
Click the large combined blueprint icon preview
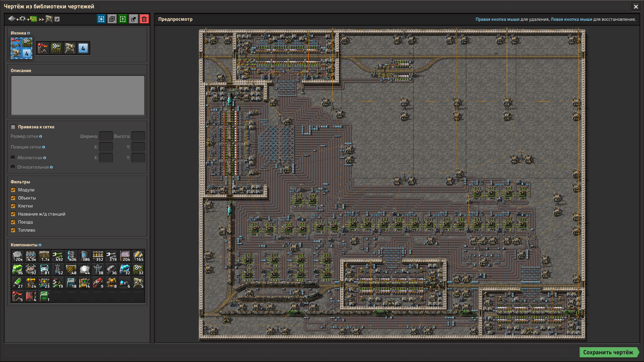21,48
